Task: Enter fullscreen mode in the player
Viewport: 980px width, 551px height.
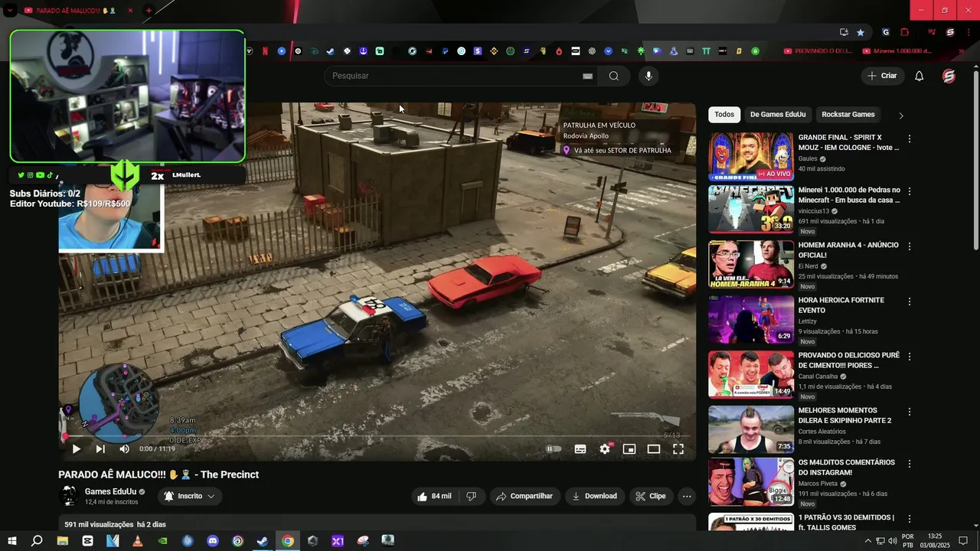Action: [678, 449]
